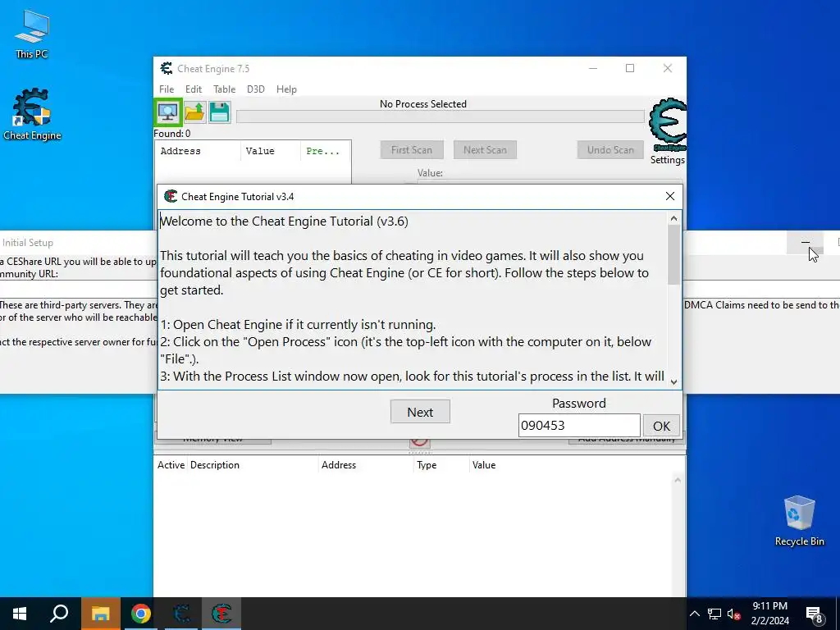Click the Undo Scan button
Image resolution: width=840 pixels, height=630 pixels.
coord(610,150)
